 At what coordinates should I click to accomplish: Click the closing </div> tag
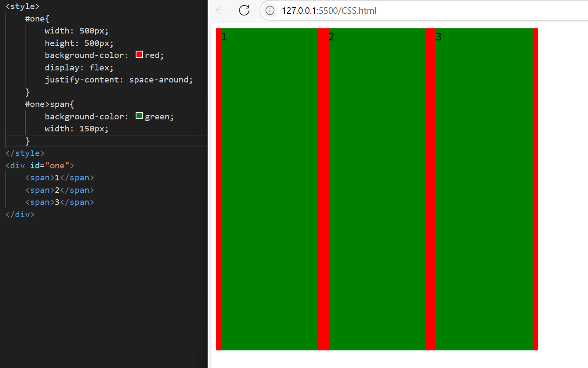click(20, 215)
